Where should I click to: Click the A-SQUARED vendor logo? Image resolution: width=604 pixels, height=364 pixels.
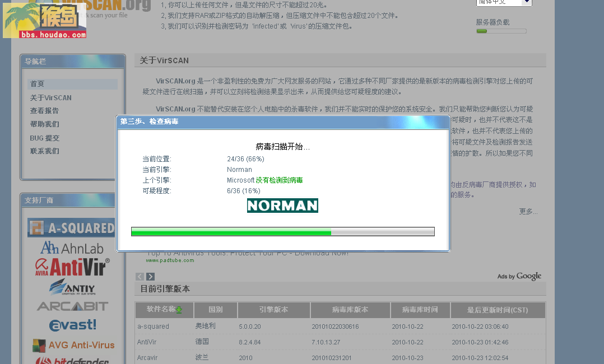pyautogui.click(x=71, y=228)
